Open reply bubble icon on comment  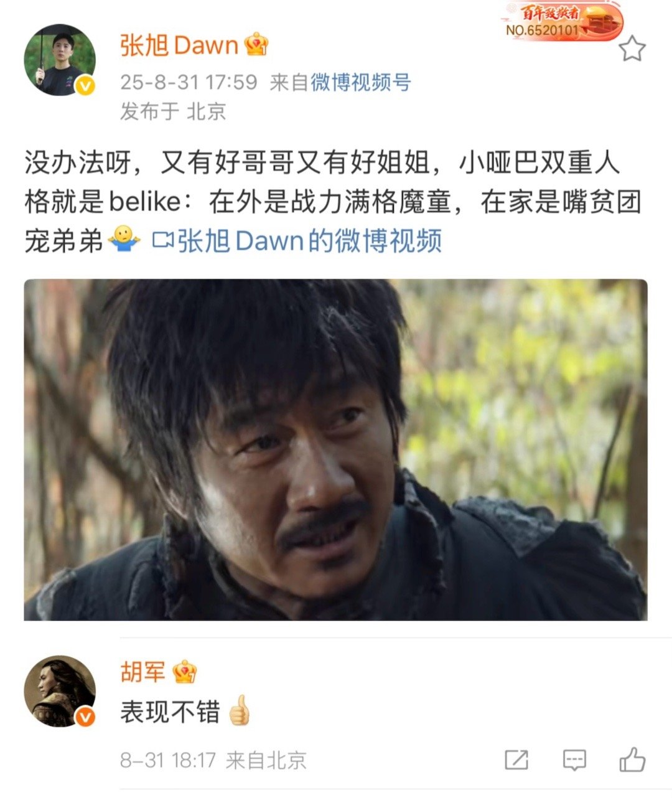574,760
